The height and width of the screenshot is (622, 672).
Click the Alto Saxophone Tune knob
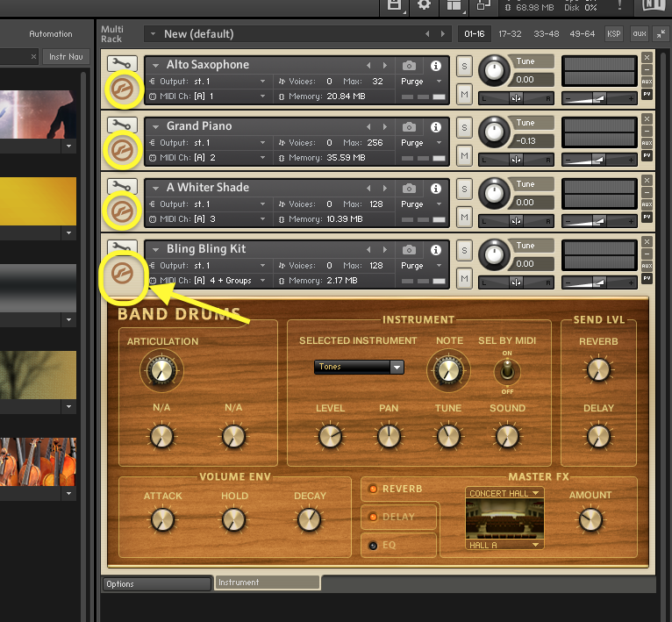(x=494, y=70)
